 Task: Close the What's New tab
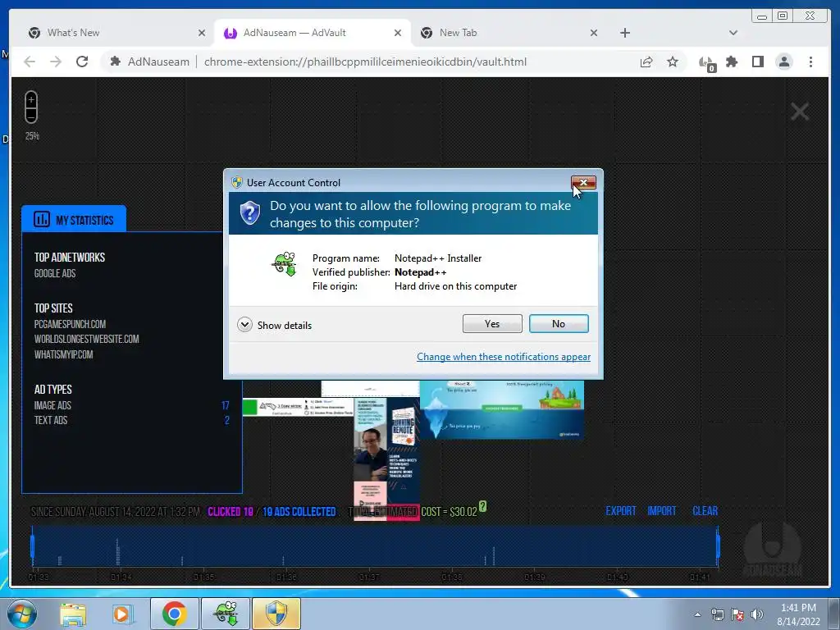[202, 33]
